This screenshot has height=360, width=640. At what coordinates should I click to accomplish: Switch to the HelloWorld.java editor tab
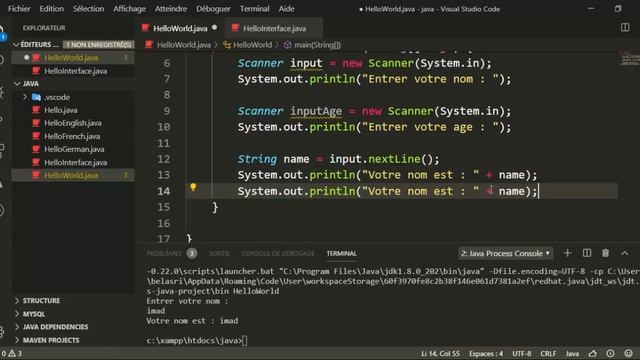click(x=180, y=28)
